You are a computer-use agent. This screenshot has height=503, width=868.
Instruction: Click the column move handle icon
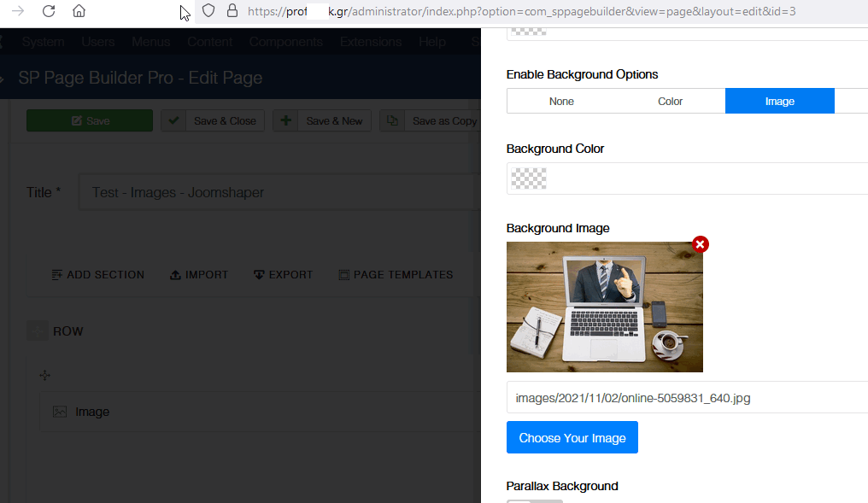(x=44, y=375)
